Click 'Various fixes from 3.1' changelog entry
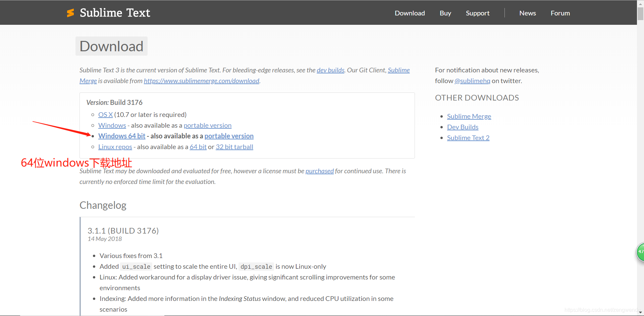The height and width of the screenshot is (316, 644). tap(131, 256)
